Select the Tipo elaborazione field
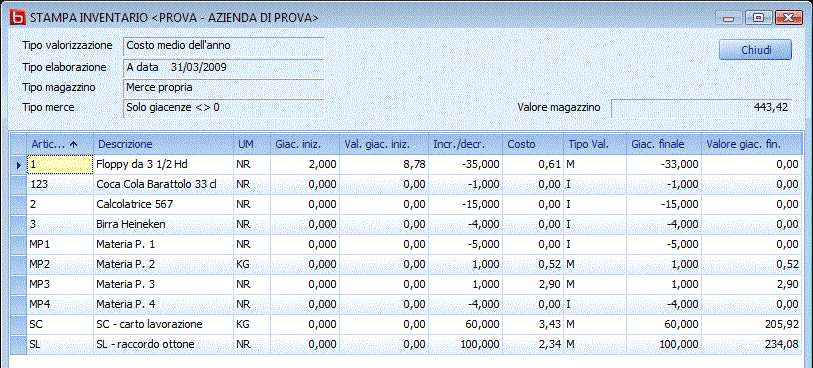 (x=224, y=67)
